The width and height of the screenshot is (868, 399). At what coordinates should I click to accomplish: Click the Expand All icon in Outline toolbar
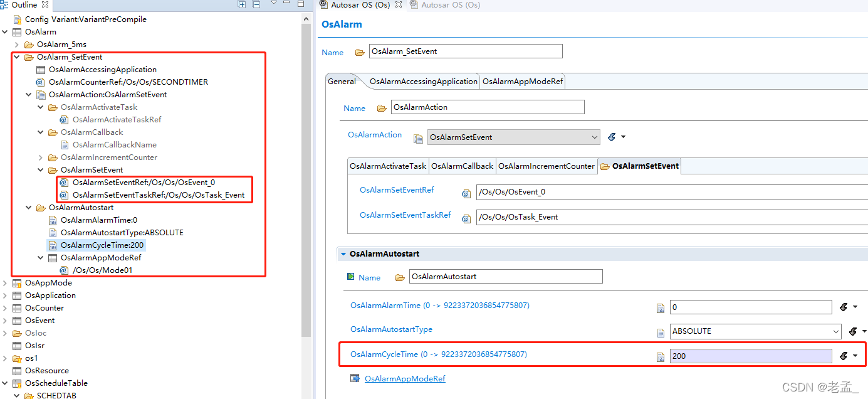(242, 4)
